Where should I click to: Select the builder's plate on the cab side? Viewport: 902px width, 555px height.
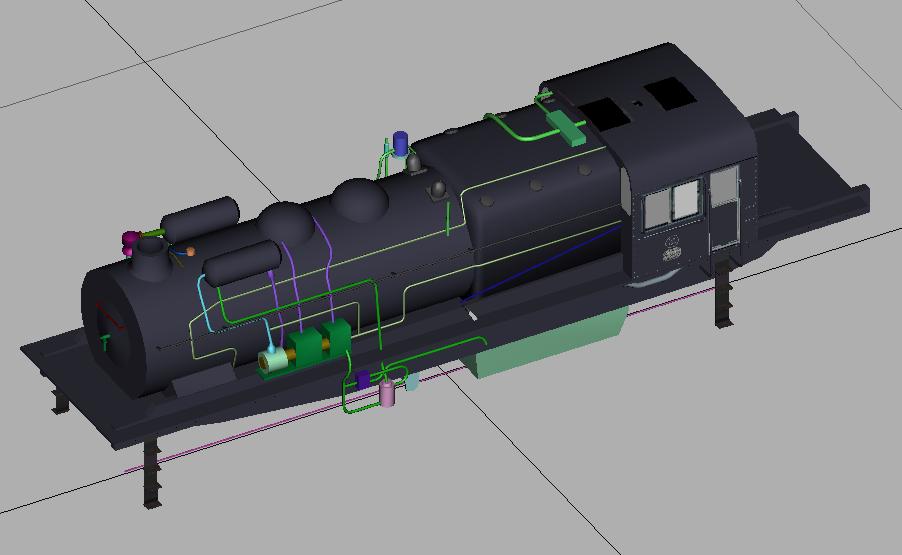click(672, 250)
